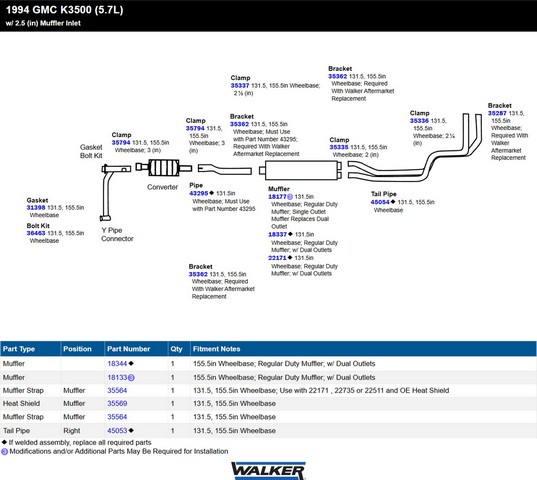The width and height of the screenshot is (537, 480).
Task: Open bracket 35362 noted 'Must Use with Part Number 43295'
Action: click(x=239, y=124)
